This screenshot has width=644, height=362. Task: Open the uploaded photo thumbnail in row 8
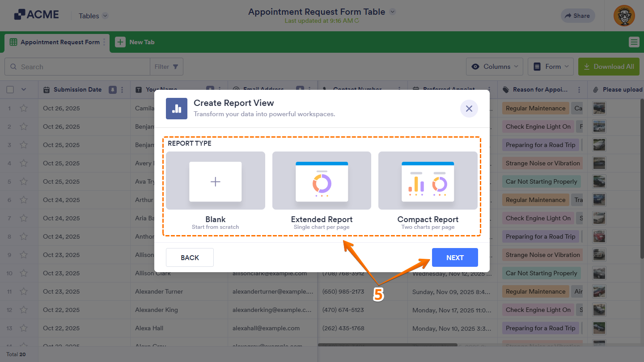(x=599, y=236)
